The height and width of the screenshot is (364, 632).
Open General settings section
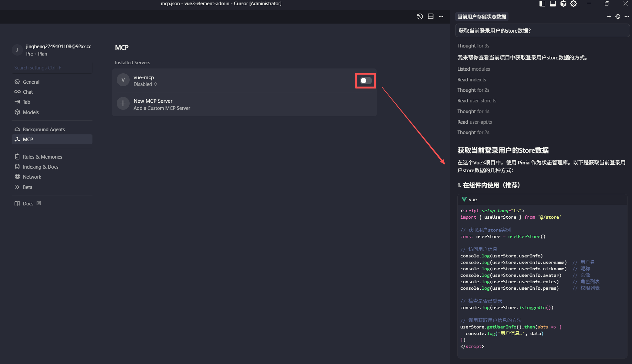pos(31,82)
